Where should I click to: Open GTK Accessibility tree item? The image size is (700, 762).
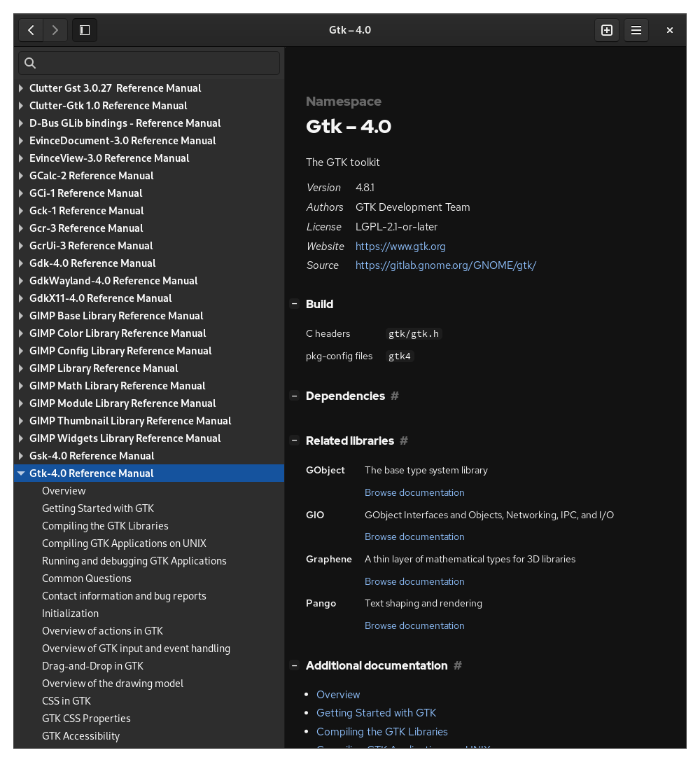click(148, 735)
